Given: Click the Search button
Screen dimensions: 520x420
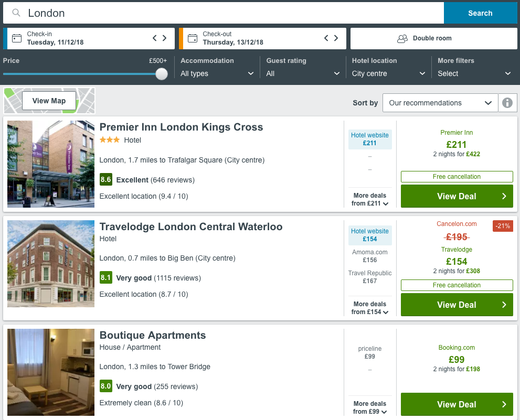Looking at the screenshot, I should (480, 13).
